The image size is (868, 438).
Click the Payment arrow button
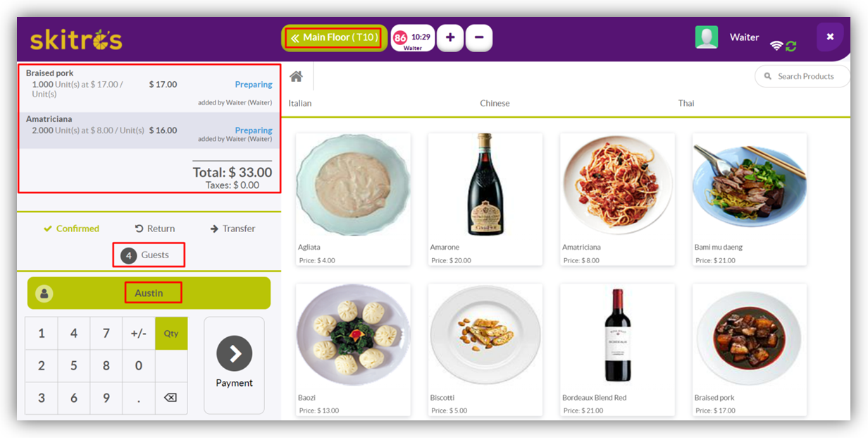click(x=235, y=354)
